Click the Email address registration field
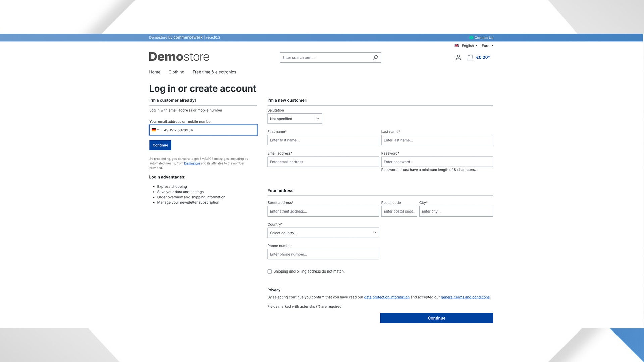Viewport: 644px width, 362px height. (x=323, y=162)
